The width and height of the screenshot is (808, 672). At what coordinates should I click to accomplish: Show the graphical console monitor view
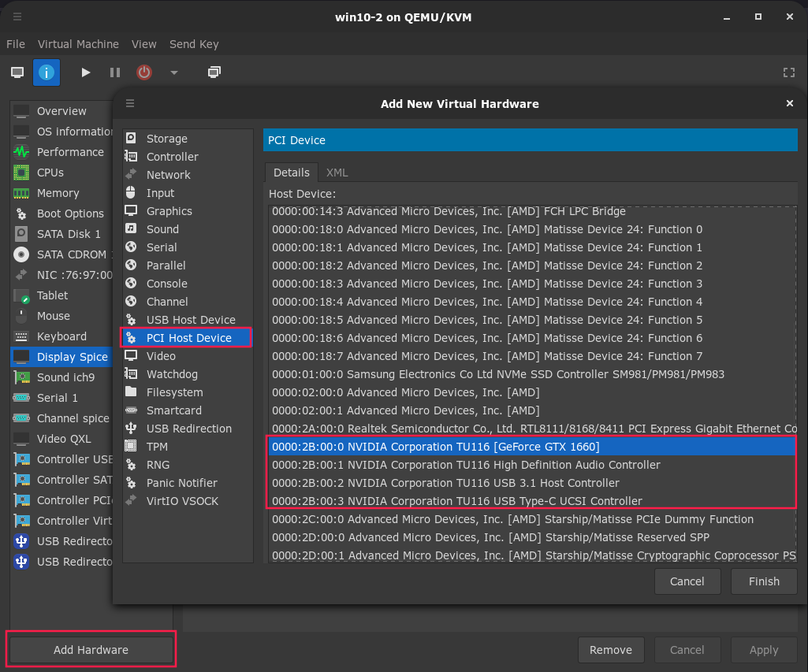click(17, 72)
